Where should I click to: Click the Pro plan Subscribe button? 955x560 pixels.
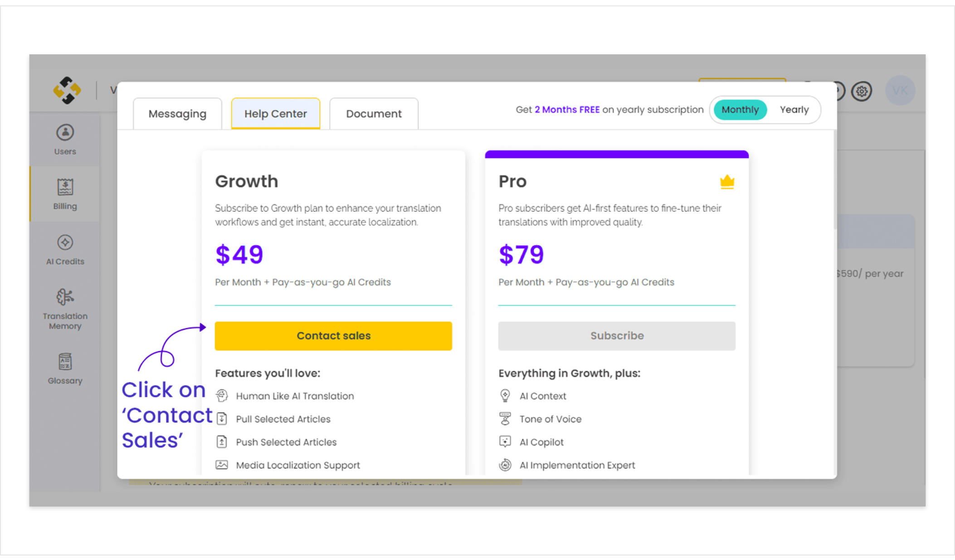(x=617, y=336)
